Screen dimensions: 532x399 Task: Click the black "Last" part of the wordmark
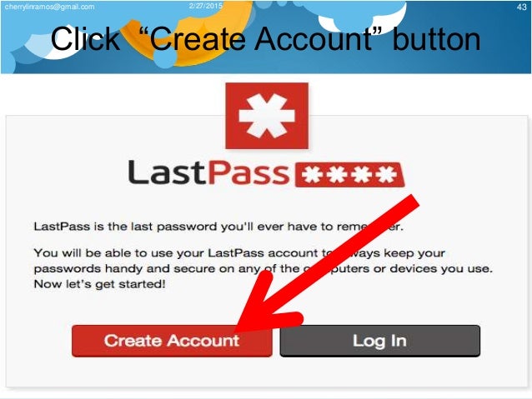point(167,172)
